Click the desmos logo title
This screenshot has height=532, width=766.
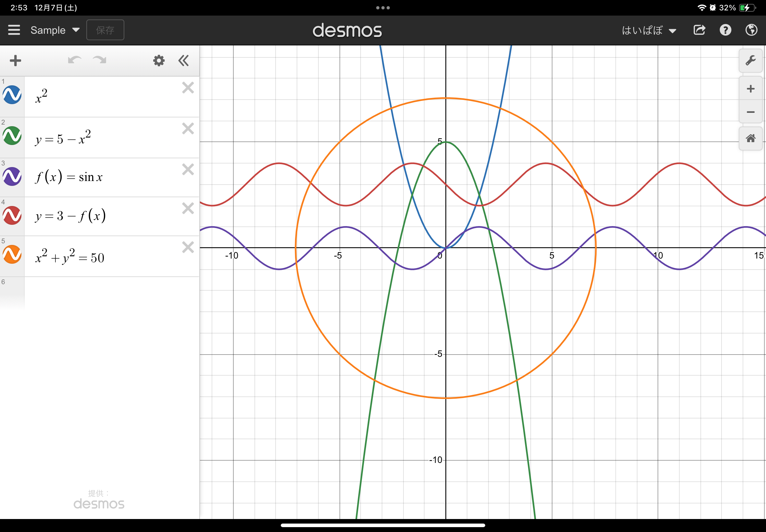pos(347,30)
